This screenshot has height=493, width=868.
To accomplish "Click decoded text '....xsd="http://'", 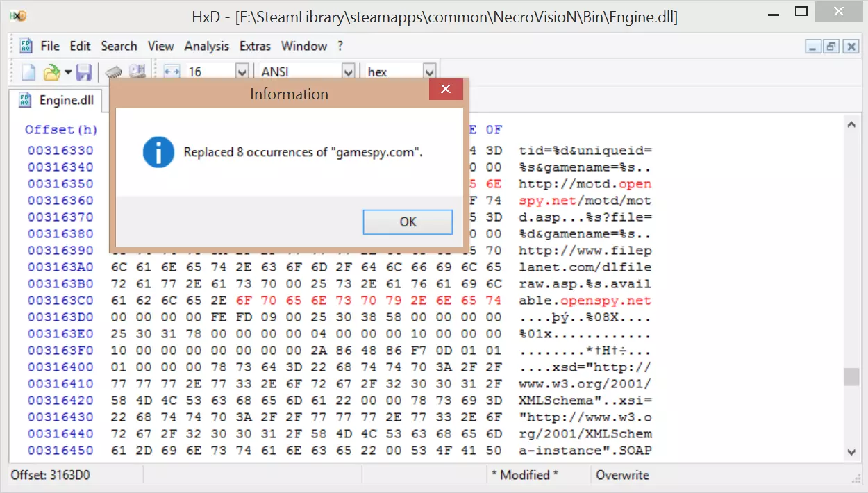I will (x=585, y=367).
